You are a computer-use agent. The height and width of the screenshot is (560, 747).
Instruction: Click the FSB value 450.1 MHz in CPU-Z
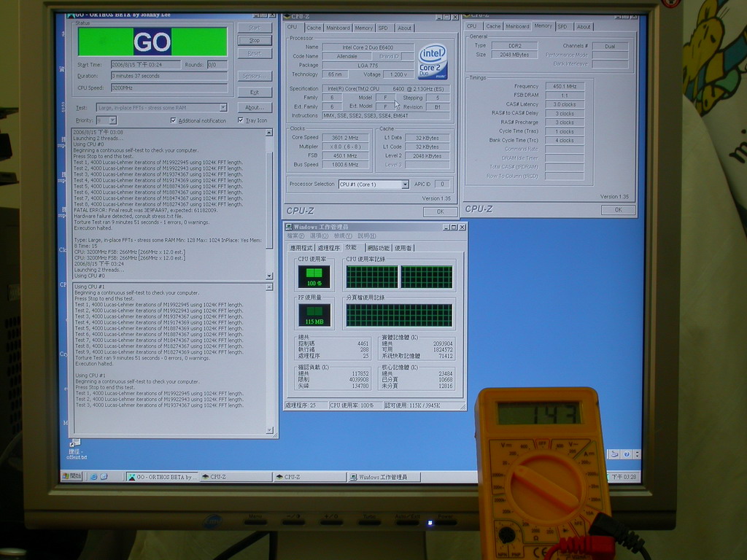(345, 156)
